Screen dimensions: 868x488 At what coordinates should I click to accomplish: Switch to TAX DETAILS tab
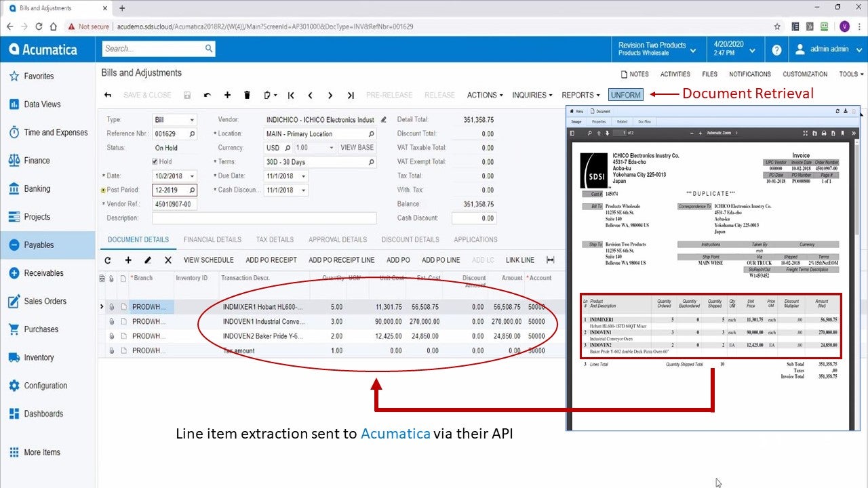pyautogui.click(x=275, y=240)
